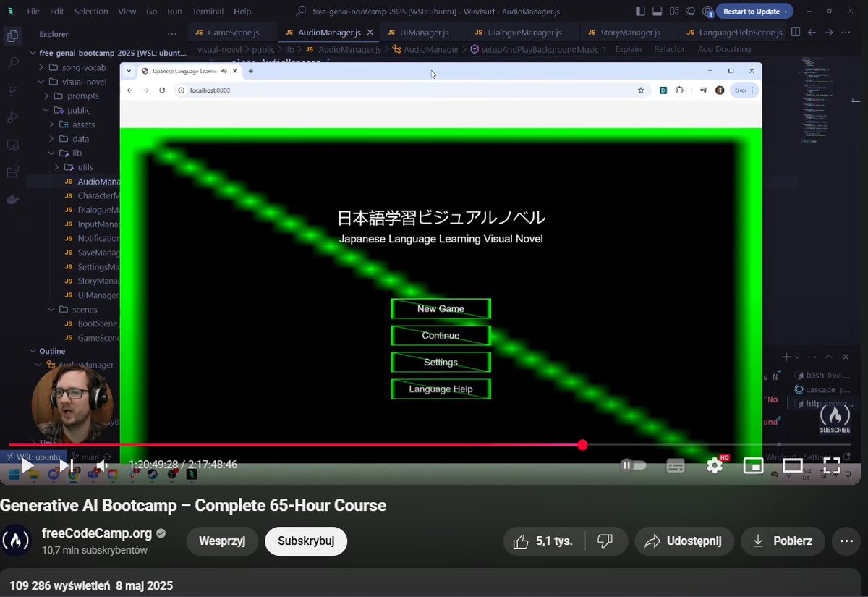
Task: Open the Docker view icon
Action: 12,200
